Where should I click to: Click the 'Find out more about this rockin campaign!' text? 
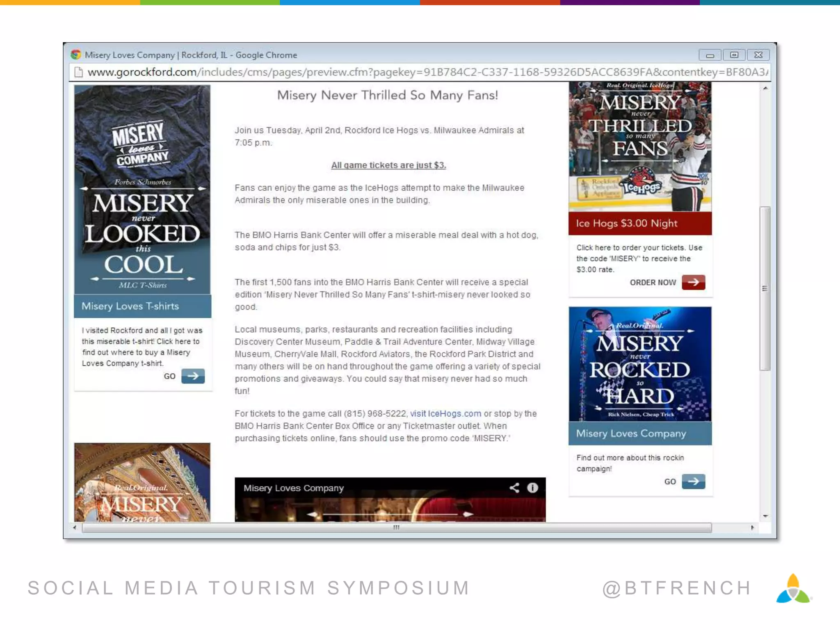pos(630,463)
